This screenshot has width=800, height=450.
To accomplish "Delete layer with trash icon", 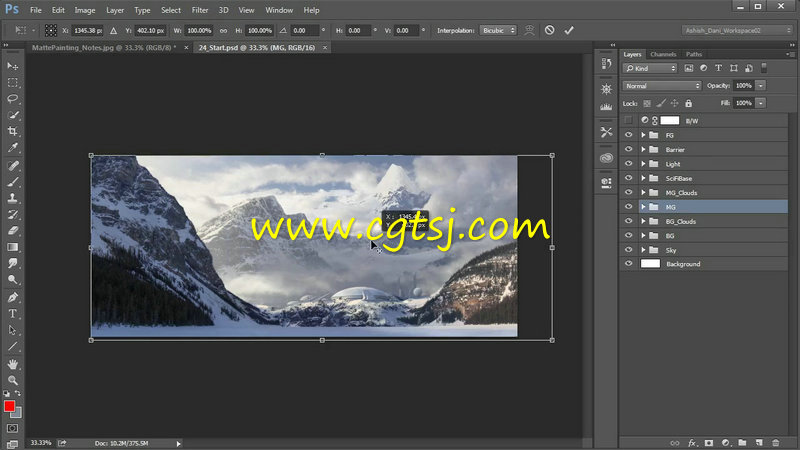I will pyautogui.click(x=776, y=443).
